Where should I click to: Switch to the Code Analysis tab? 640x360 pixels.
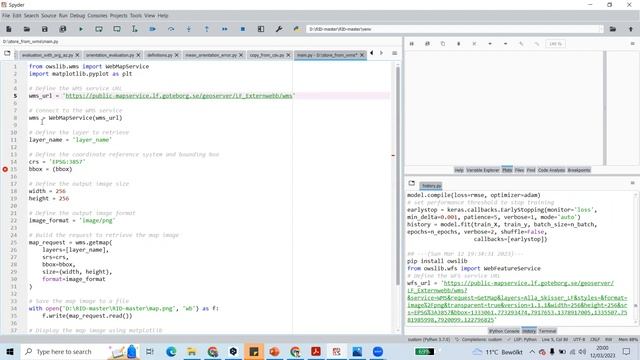coord(551,170)
